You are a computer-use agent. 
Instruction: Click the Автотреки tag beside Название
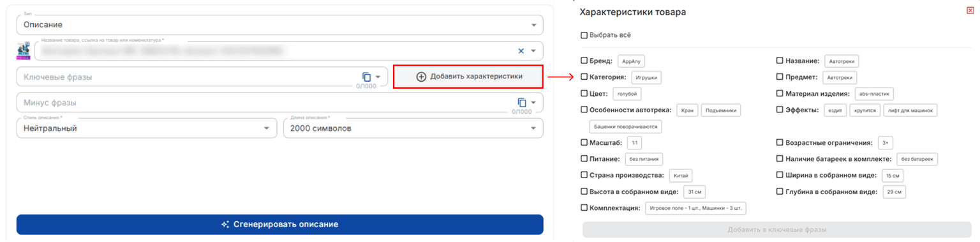842,61
